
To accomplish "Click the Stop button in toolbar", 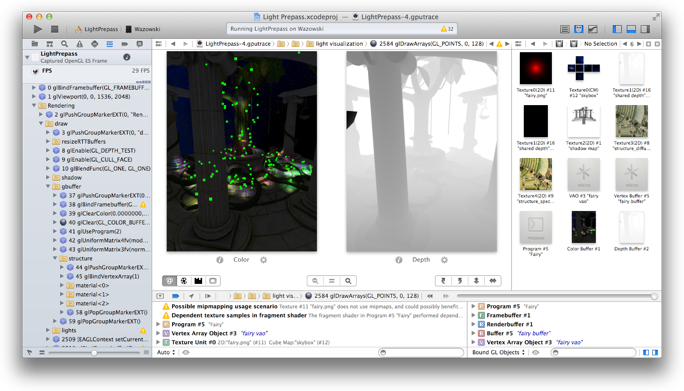I will [55, 29].
